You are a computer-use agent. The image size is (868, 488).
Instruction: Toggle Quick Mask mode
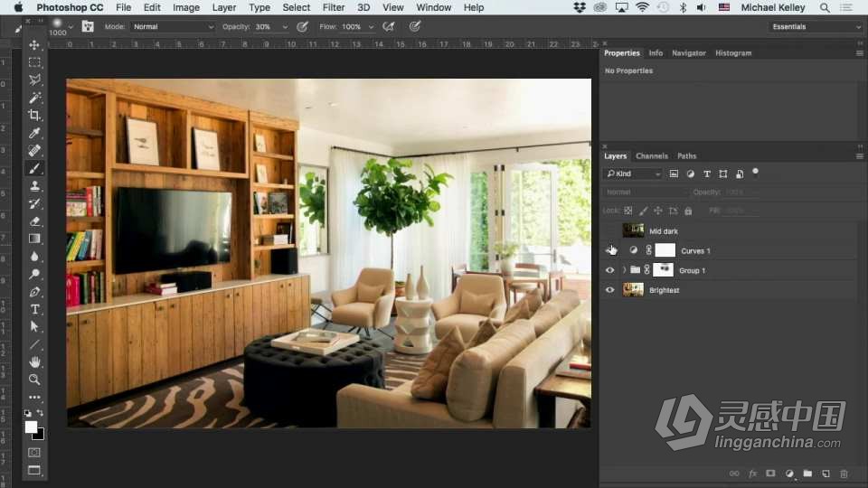coord(34,453)
